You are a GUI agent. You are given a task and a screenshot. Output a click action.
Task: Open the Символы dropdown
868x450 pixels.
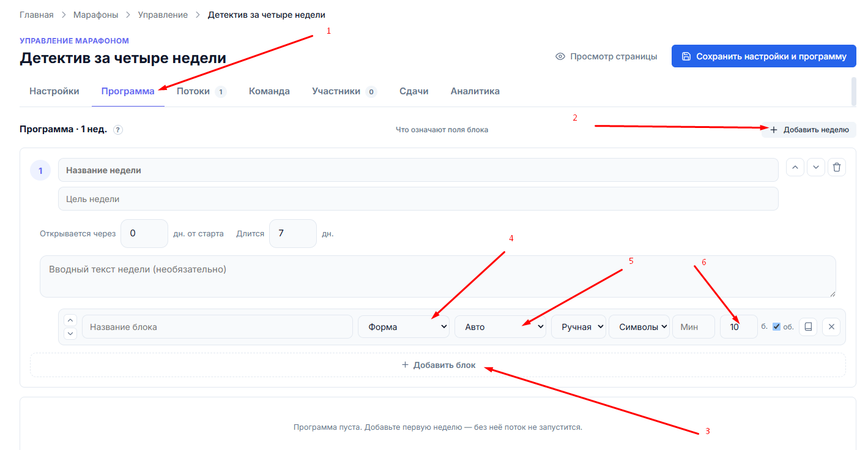point(639,327)
